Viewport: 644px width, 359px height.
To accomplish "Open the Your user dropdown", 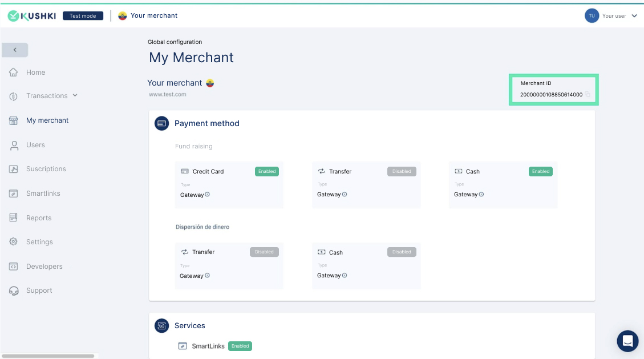I will click(x=634, y=16).
